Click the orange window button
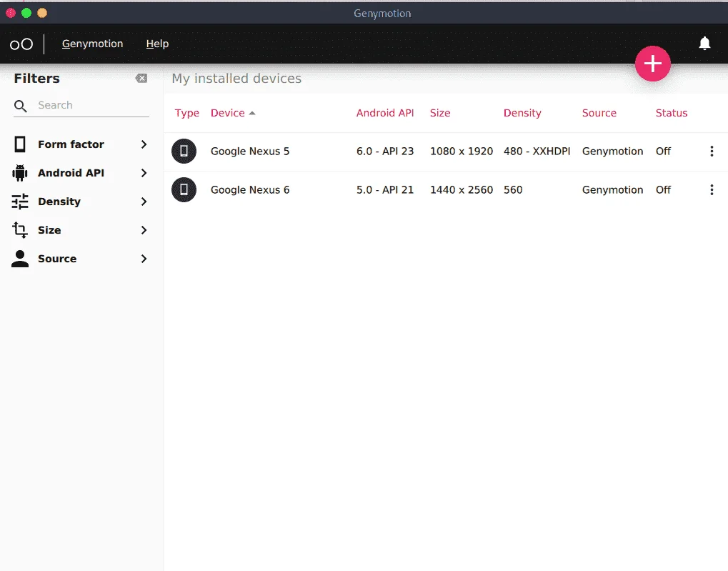 tap(42, 13)
